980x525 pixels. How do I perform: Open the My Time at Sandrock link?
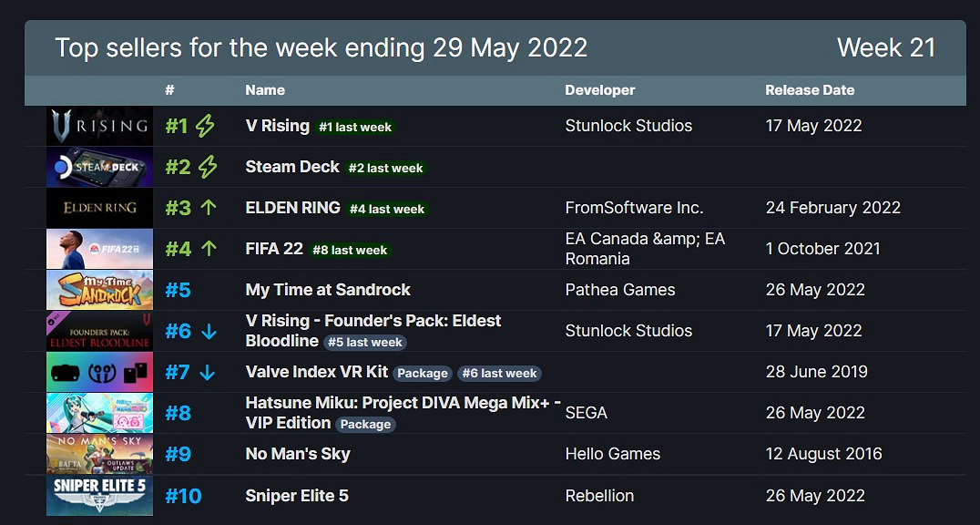328,290
